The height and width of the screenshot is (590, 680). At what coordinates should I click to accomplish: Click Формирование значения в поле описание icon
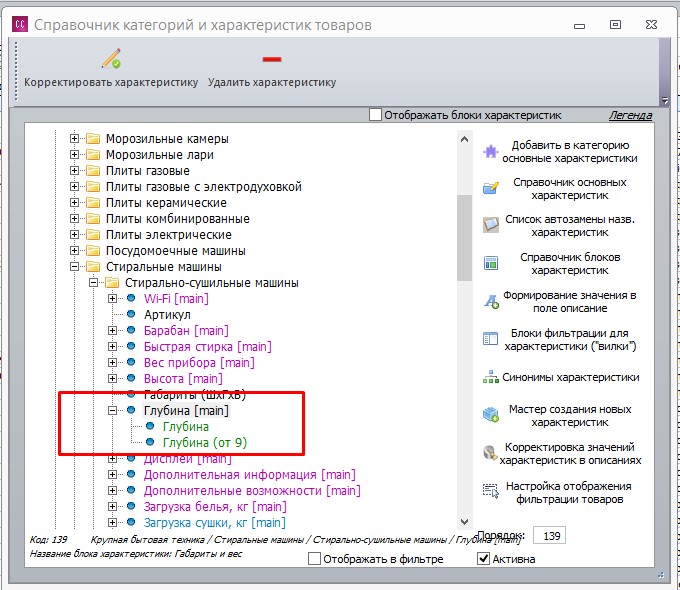[x=491, y=301]
